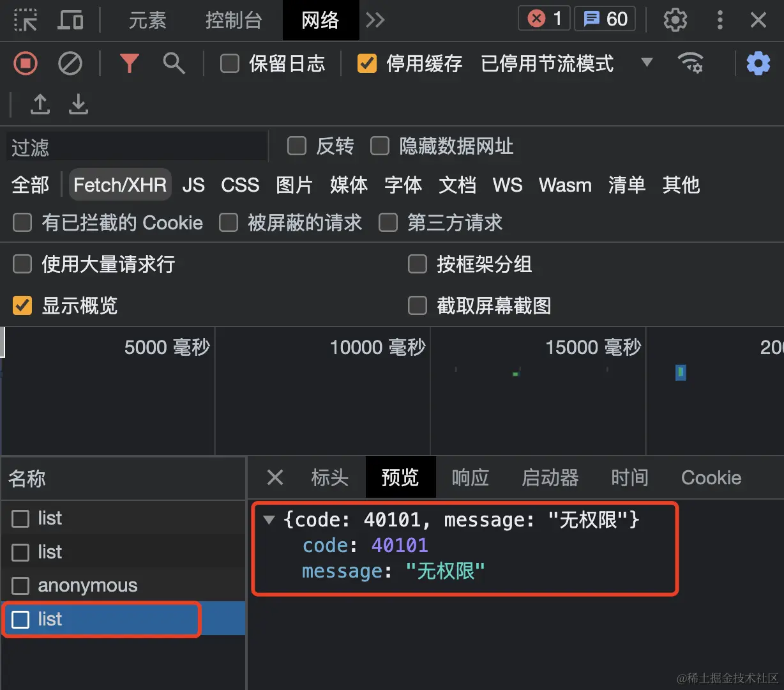Select the 网络 tab
Screen dimensions: 784x690
[x=320, y=20]
